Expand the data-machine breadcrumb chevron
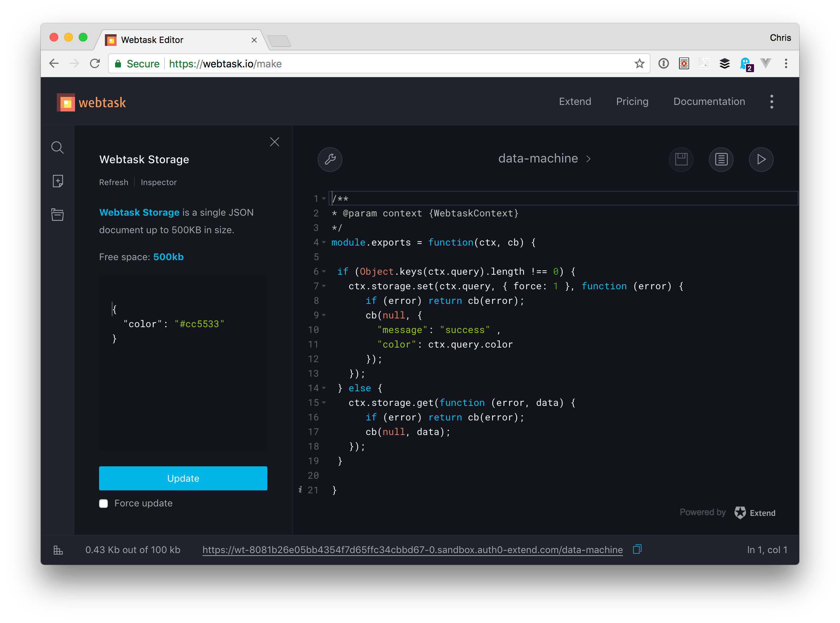The height and width of the screenshot is (623, 840). click(x=588, y=159)
